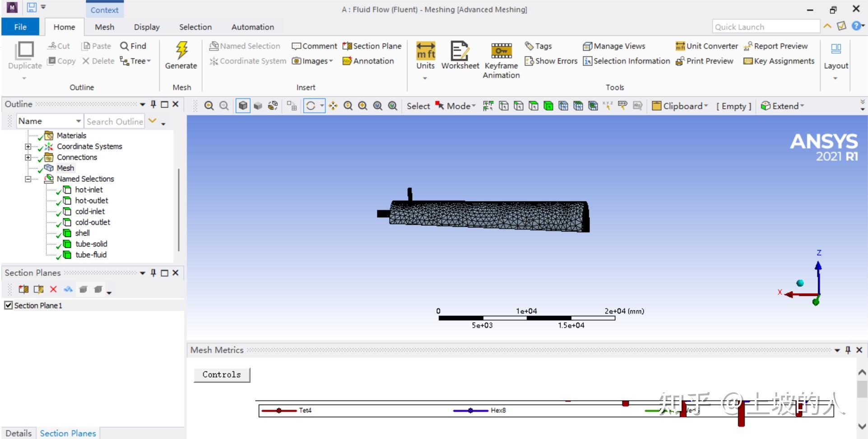Open the Unit Converter tool
This screenshot has width=868, height=439.
point(706,46)
